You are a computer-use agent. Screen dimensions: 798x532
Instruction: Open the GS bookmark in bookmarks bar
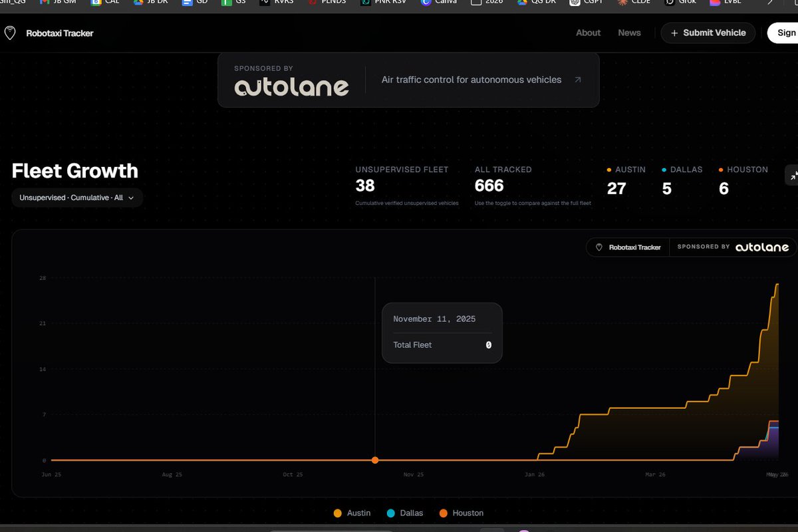click(x=234, y=3)
